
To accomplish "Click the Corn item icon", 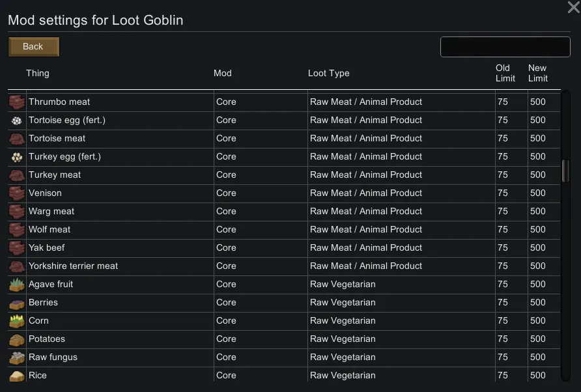I will pos(17,321).
